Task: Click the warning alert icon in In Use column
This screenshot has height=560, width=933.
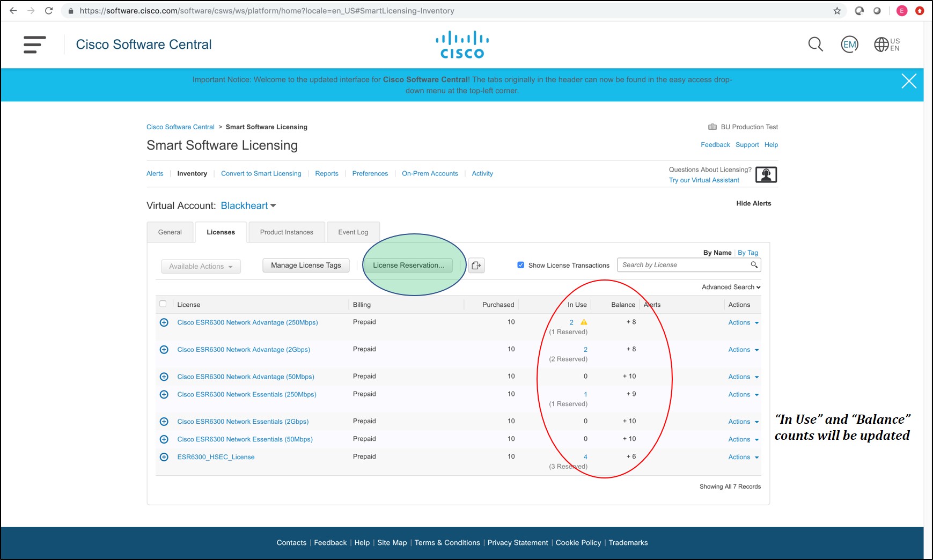Action: pyautogui.click(x=584, y=322)
